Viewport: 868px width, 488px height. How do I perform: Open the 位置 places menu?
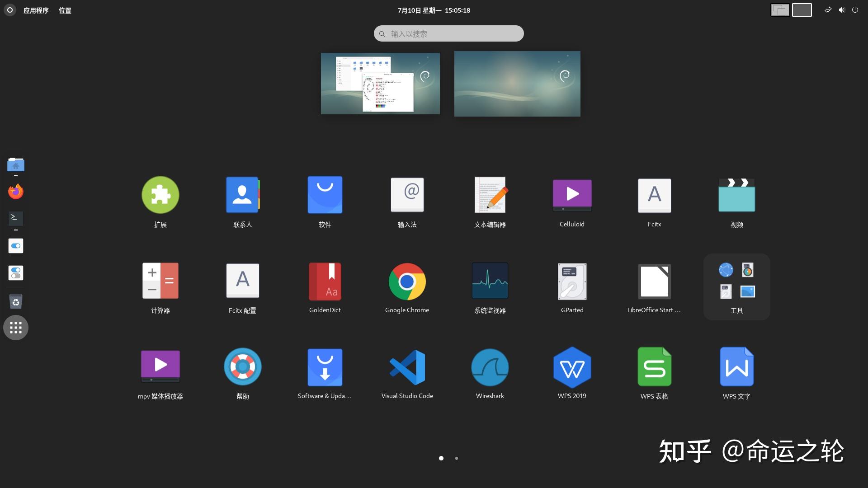coord(65,10)
